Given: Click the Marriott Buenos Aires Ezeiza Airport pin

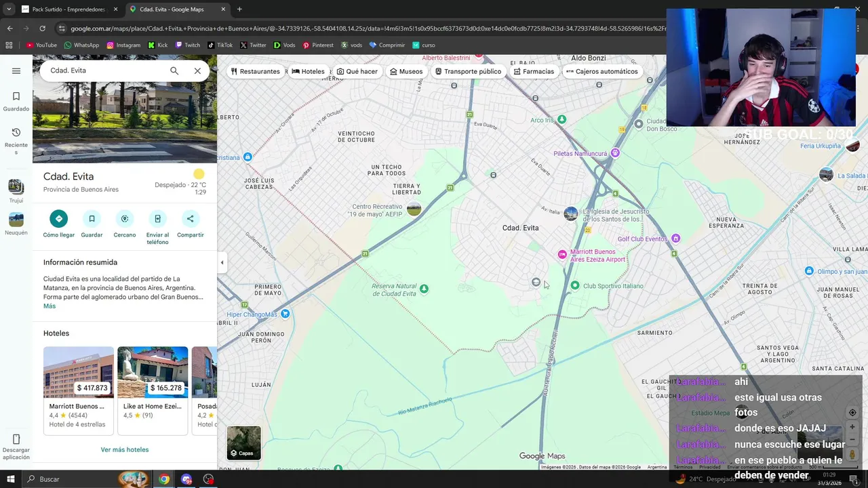Looking at the screenshot, I should coord(561,255).
